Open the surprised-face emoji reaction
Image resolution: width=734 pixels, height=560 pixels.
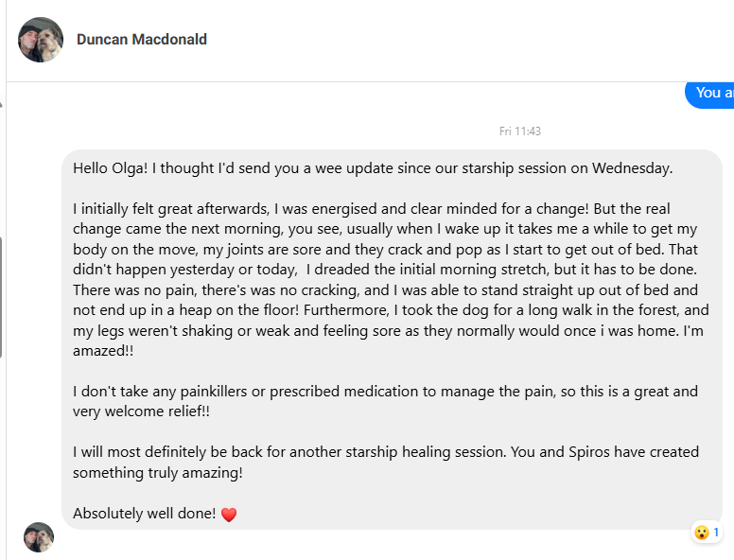[x=702, y=533]
